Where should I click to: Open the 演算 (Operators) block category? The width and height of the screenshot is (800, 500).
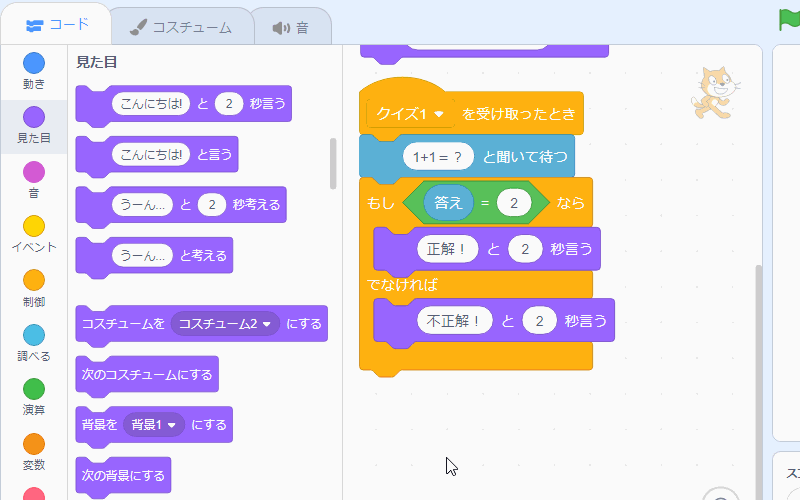[34, 397]
